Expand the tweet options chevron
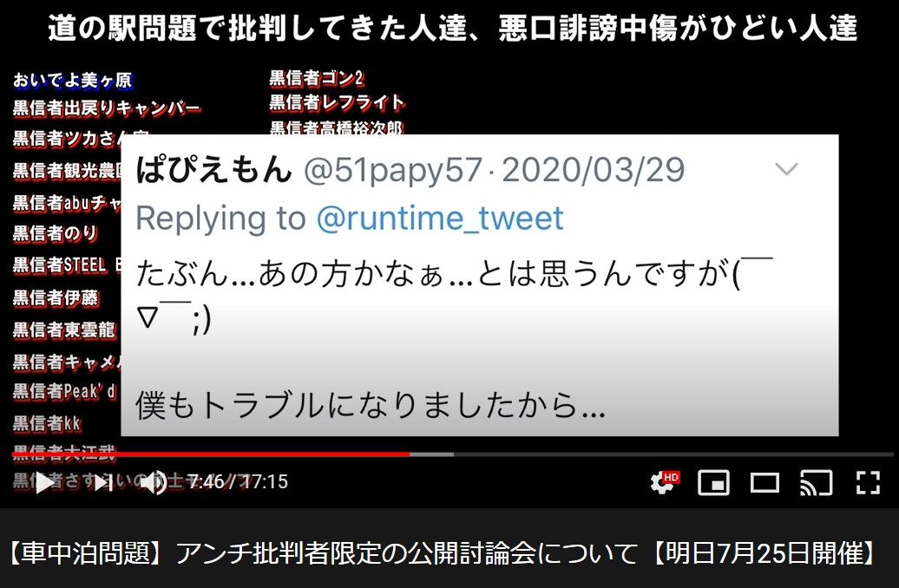Screen dimensions: 899x588 tap(786, 169)
